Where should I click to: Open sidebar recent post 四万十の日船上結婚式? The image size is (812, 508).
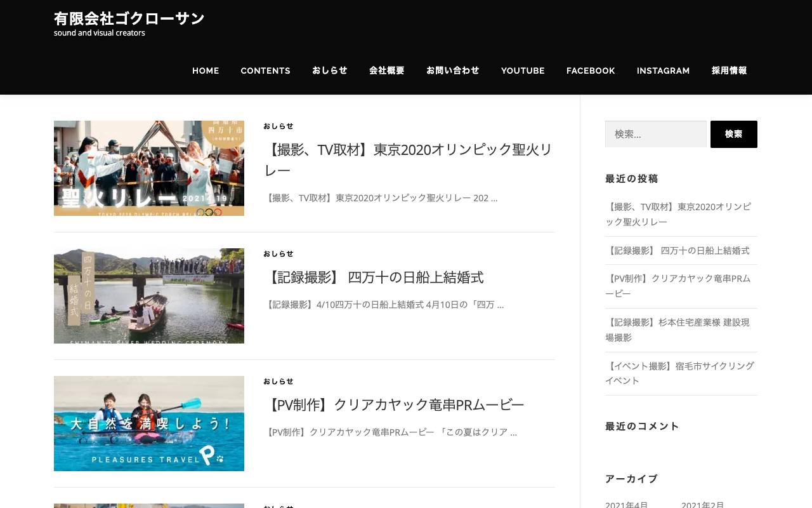(x=678, y=250)
